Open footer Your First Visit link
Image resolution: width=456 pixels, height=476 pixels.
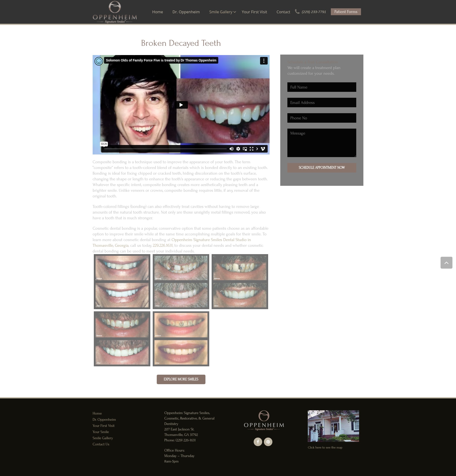103,426
